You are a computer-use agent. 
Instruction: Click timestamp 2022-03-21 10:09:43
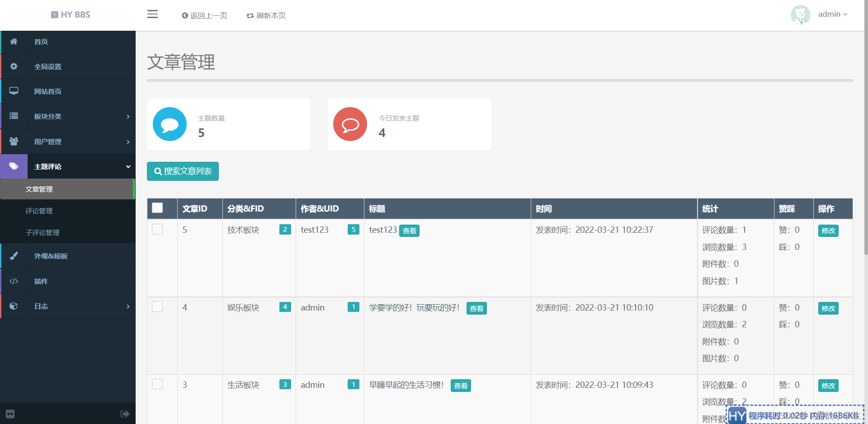[x=614, y=385]
